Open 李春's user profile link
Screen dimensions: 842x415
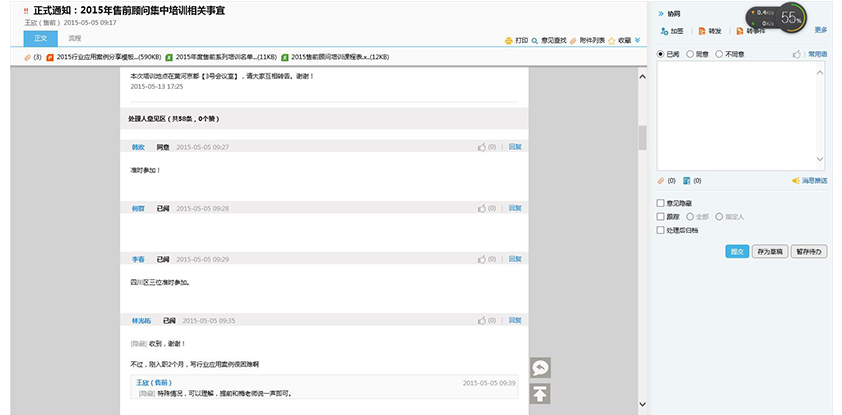pos(138,259)
